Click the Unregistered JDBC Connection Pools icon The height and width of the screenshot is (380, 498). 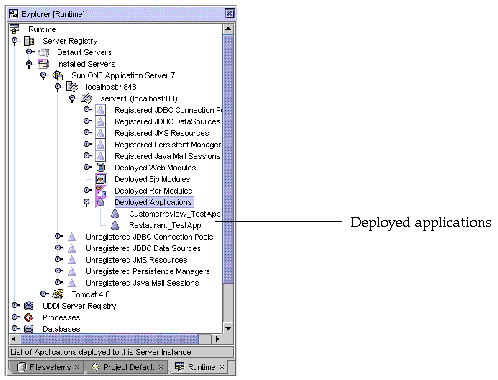coord(72,237)
